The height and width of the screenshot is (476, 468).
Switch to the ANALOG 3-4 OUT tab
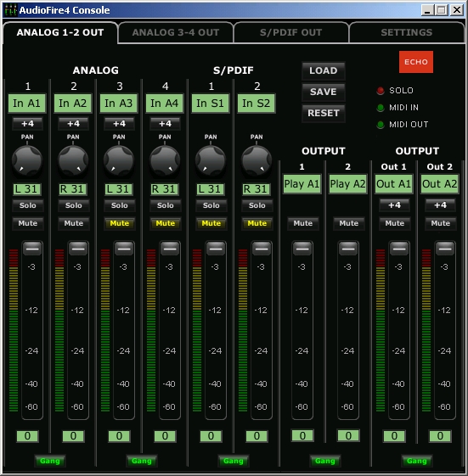176,32
